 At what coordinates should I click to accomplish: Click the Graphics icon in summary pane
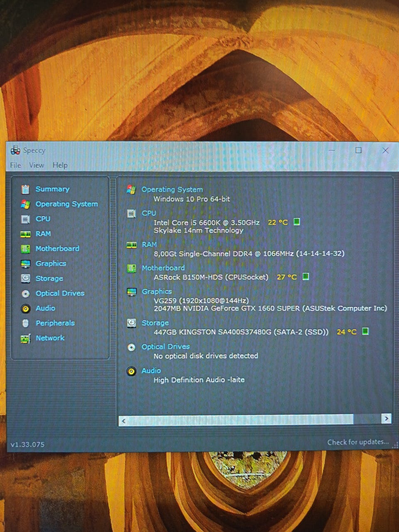tap(131, 292)
